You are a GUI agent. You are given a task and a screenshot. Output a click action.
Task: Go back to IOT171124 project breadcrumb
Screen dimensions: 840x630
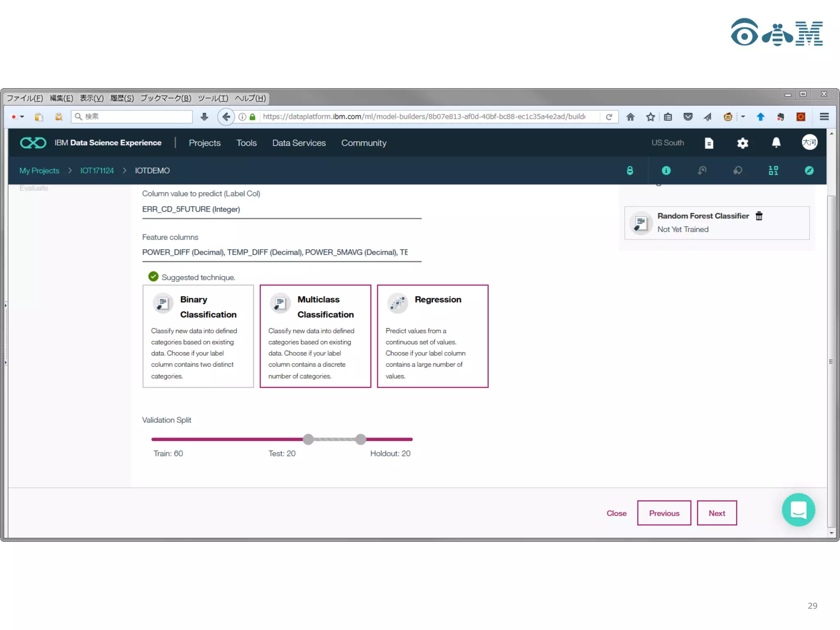tap(97, 171)
